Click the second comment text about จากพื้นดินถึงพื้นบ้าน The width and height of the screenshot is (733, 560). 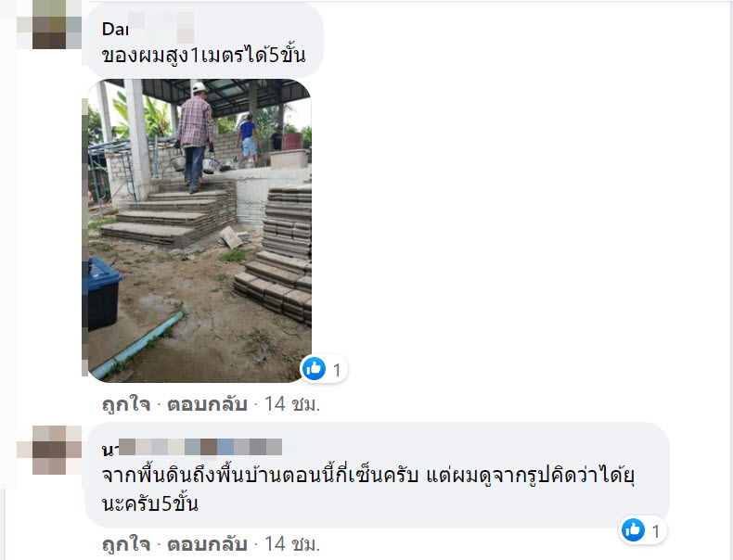[368, 489]
